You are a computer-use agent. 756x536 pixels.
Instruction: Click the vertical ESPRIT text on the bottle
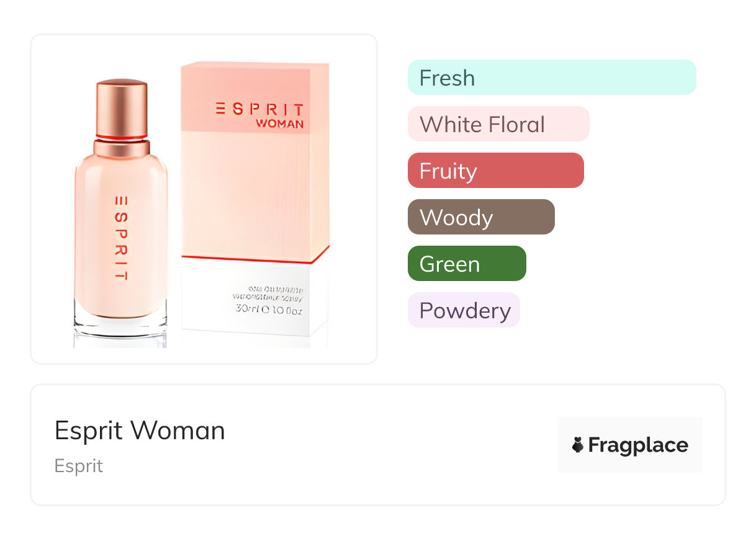pos(122,239)
